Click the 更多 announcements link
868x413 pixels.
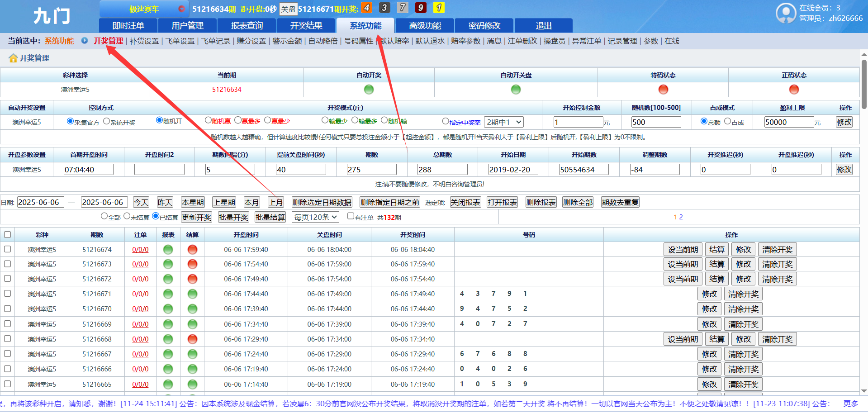tap(851, 404)
